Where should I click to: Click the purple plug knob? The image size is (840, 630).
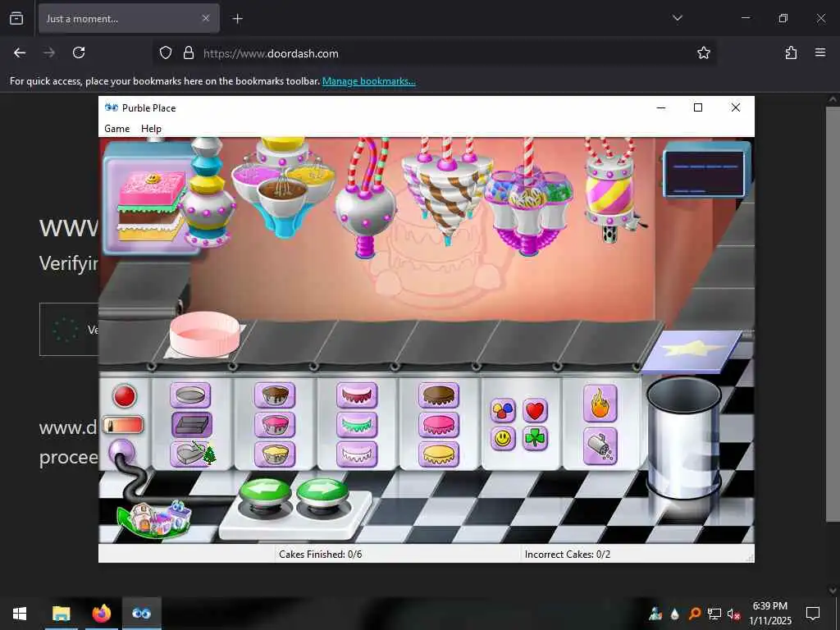pyautogui.click(x=121, y=451)
